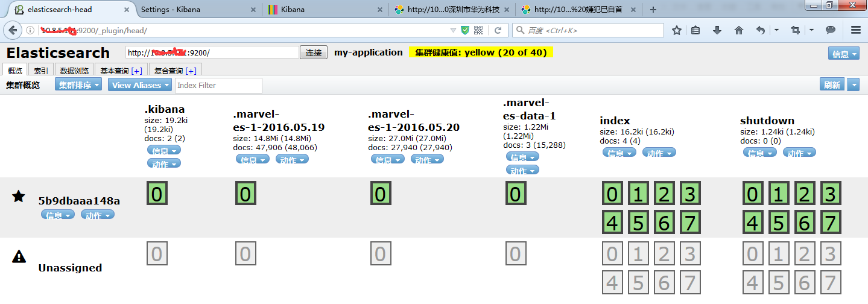
Task: Add a new 基本查询 tab with [+]
Action: click(136, 71)
